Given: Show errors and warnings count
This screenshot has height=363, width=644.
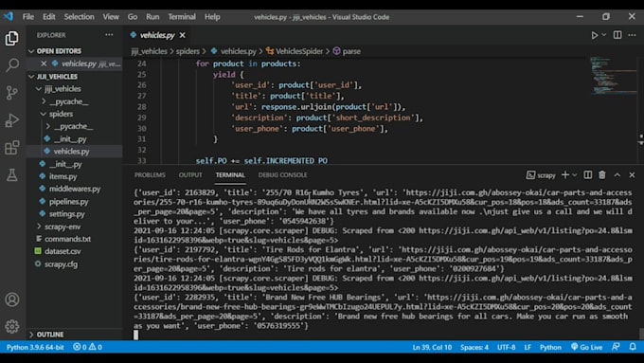Looking at the screenshot, I should [87, 347].
